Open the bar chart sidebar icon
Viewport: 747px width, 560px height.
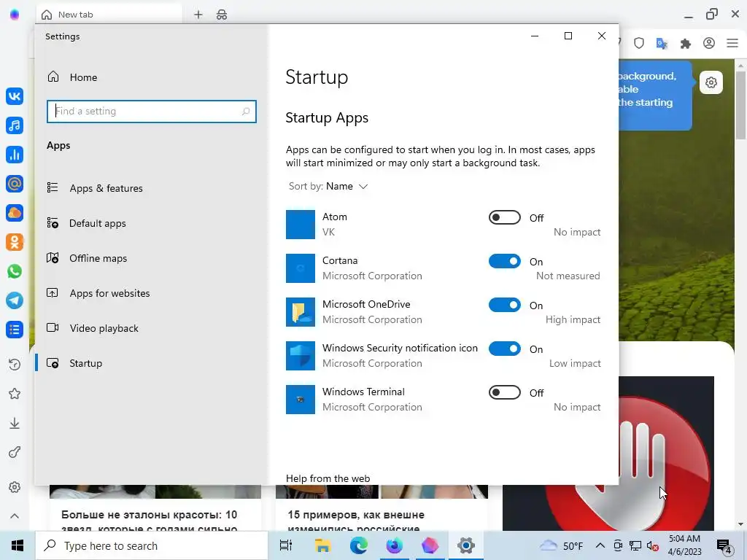15,155
